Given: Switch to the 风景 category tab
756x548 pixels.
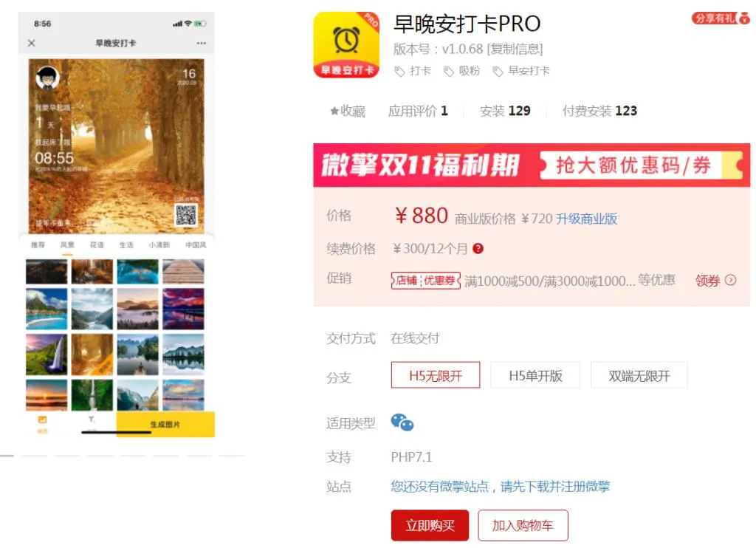Looking at the screenshot, I should pos(67,245).
